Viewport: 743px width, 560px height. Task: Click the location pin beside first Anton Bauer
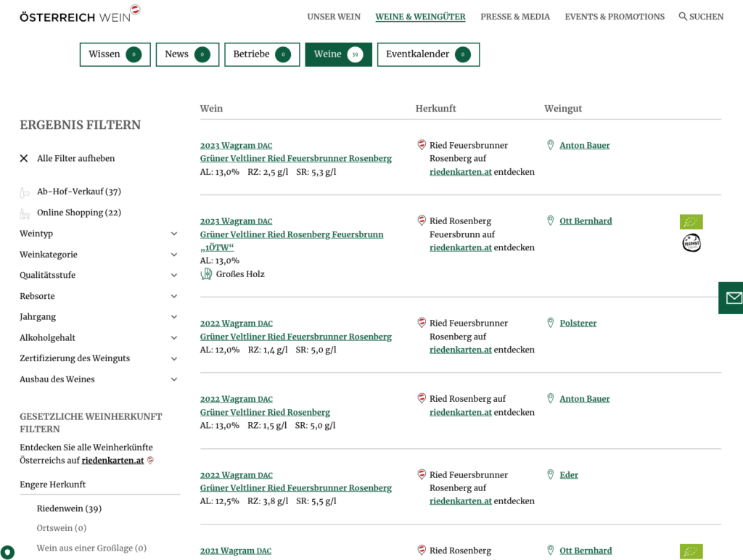pyautogui.click(x=550, y=145)
